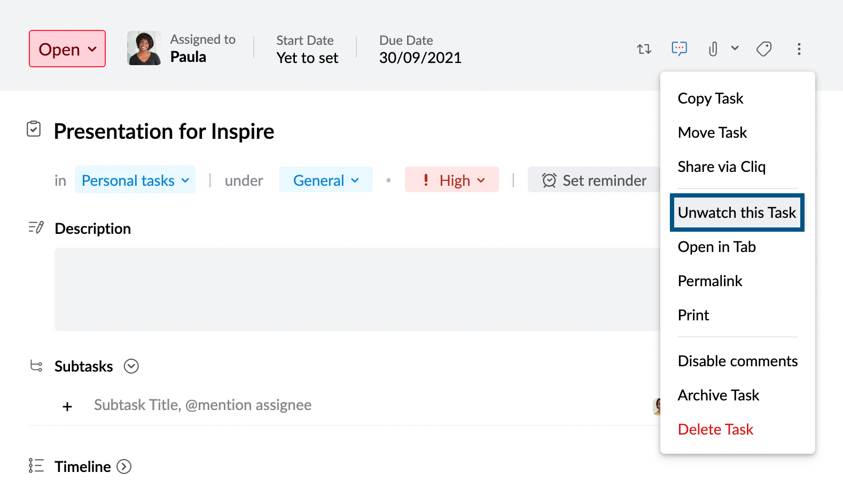Click the Subtask Title input field
843x504 pixels.
click(203, 405)
